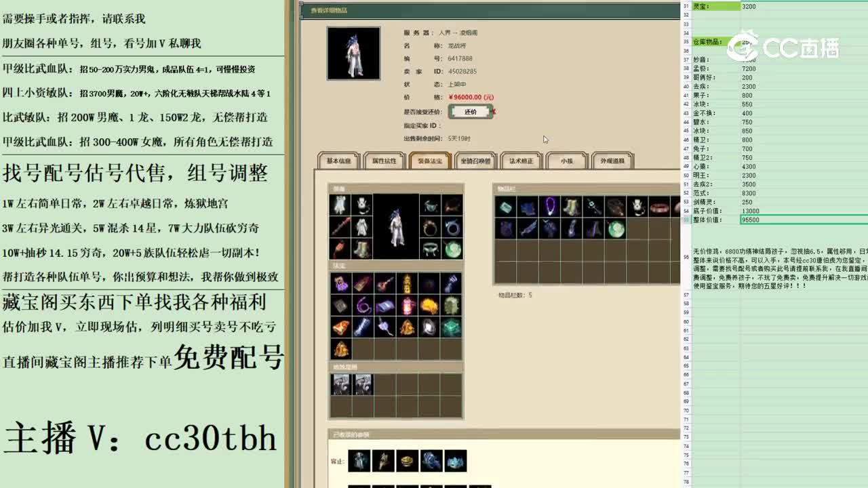Click the seller ID 45028285
This screenshot has height=488, width=868.
pos(462,71)
